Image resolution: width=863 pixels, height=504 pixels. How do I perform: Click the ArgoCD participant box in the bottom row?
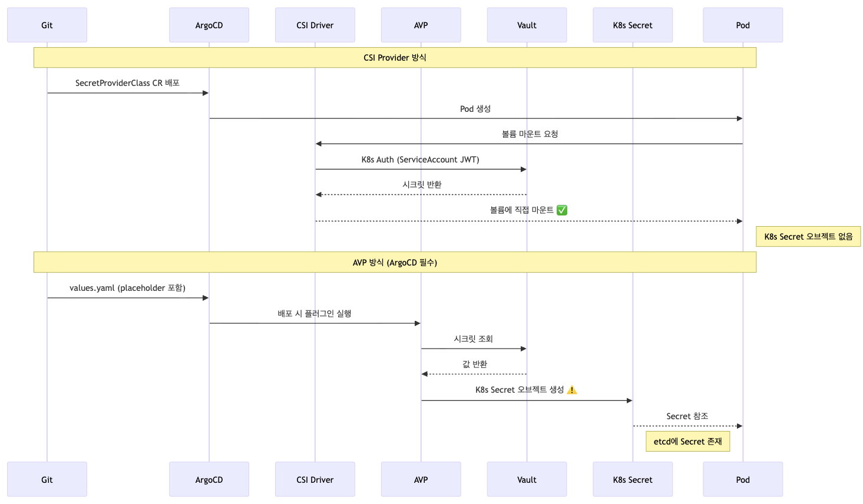coord(209,479)
